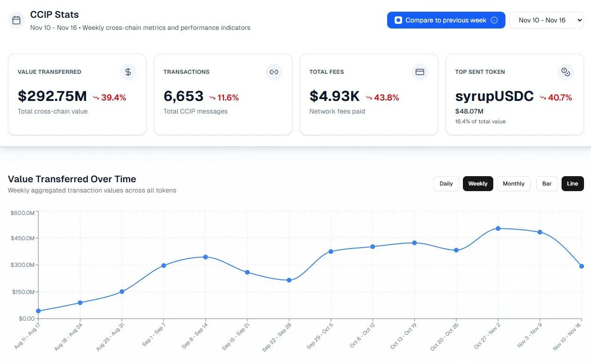Click the Sep 22 - Sep 28 data point
Viewport: 591px width, 364px height.
click(x=289, y=280)
